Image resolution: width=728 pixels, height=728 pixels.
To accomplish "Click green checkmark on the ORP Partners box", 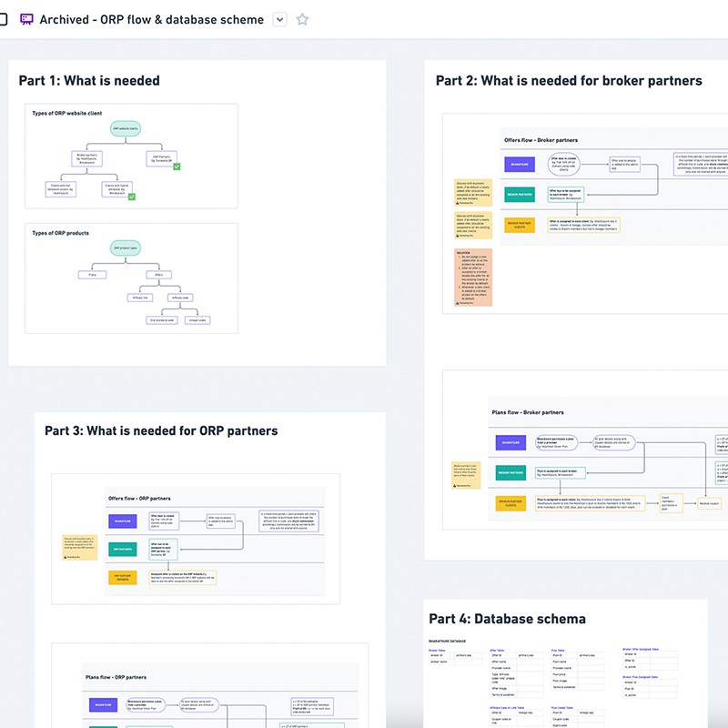I will pyautogui.click(x=177, y=167).
